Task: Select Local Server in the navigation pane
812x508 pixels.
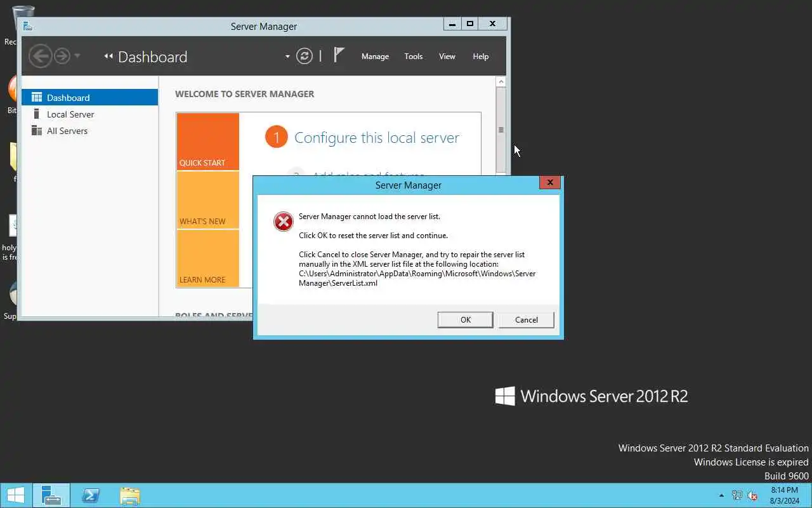Action: point(89,114)
